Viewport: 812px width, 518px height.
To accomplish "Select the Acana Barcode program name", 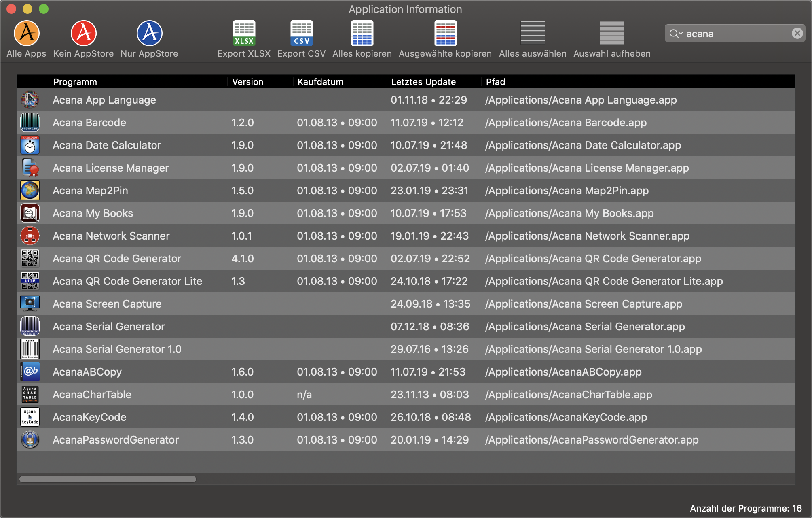I will tap(89, 123).
